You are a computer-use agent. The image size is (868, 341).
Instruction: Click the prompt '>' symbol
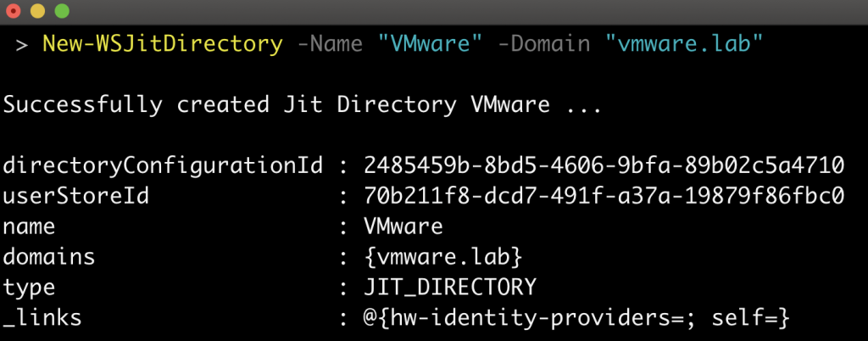[21, 44]
